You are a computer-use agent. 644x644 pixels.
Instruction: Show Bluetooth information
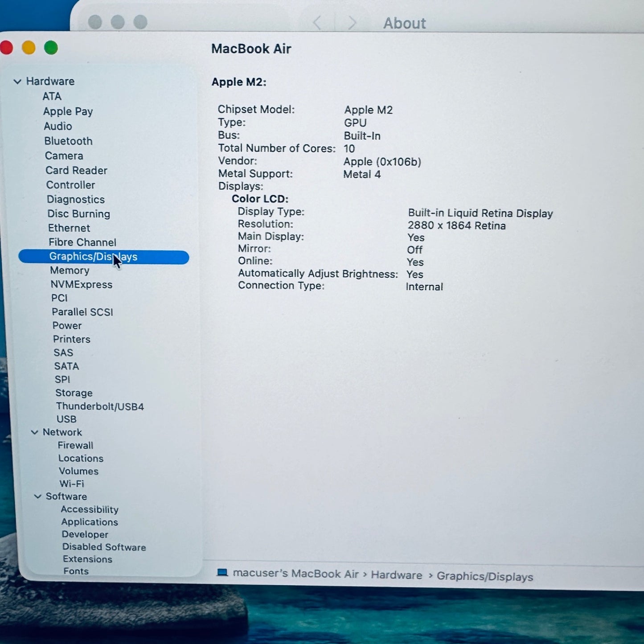tap(69, 141)
